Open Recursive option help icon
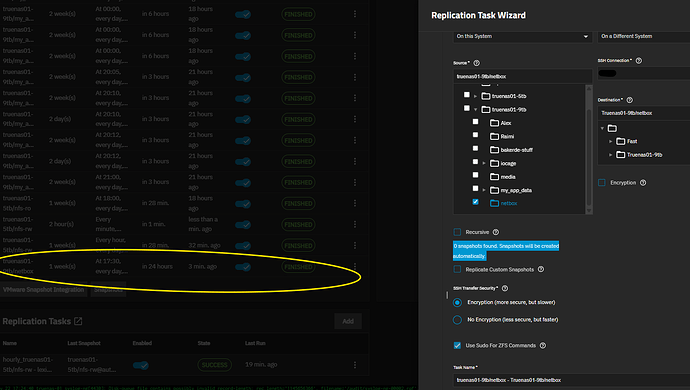The image size is (690, 390). pyautogui.click(x=496, y=232)
